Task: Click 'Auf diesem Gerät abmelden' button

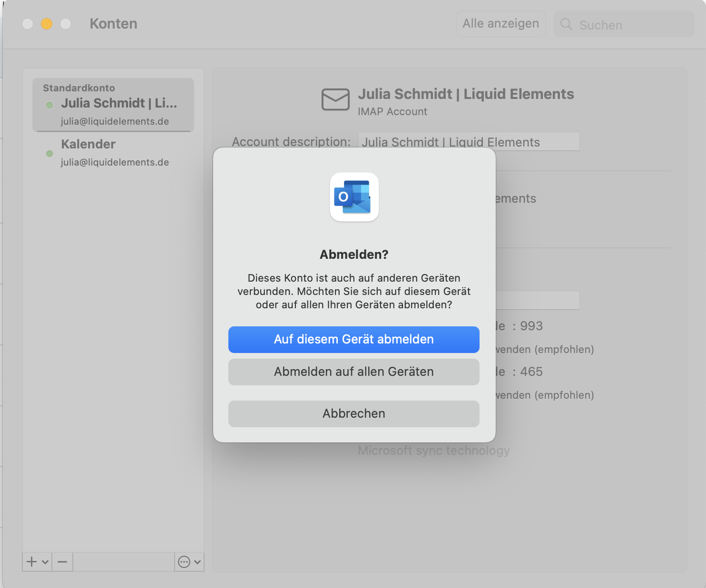Action: pyautogui.click(x=353, y=339)
